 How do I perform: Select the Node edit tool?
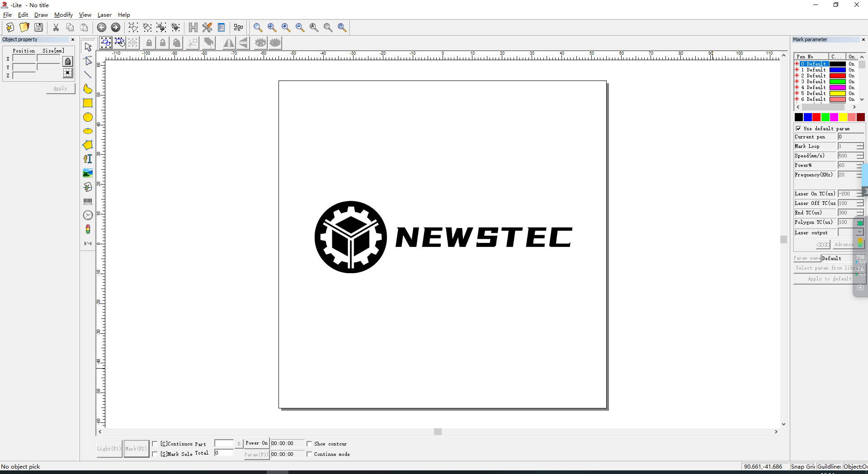[88, 61]
